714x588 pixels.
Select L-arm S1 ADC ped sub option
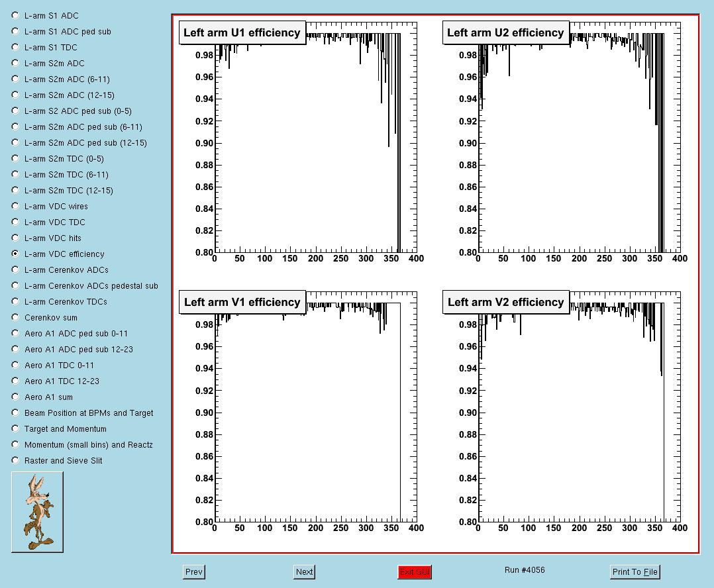click(x=15, y=31)
